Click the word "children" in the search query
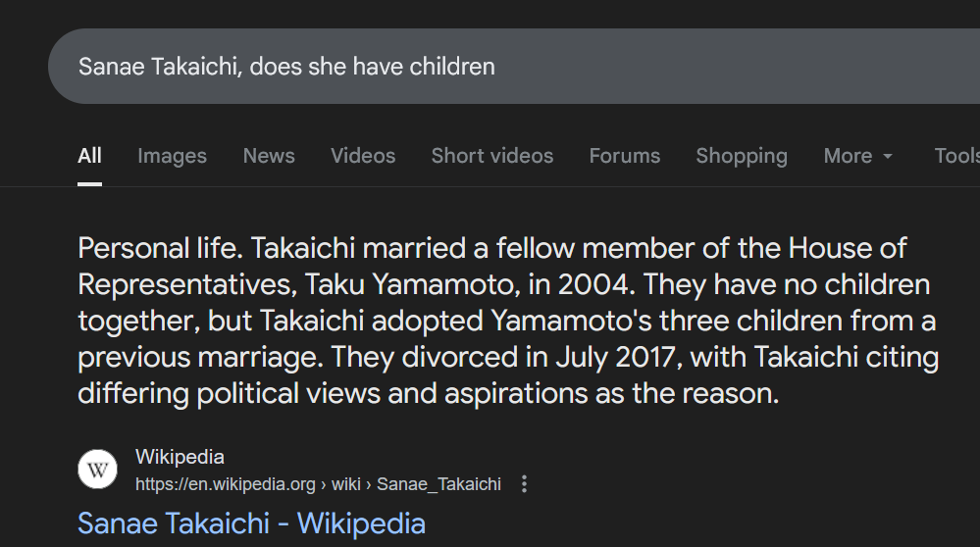This screenshot has width=980, height=547. (x=452, y=67)
